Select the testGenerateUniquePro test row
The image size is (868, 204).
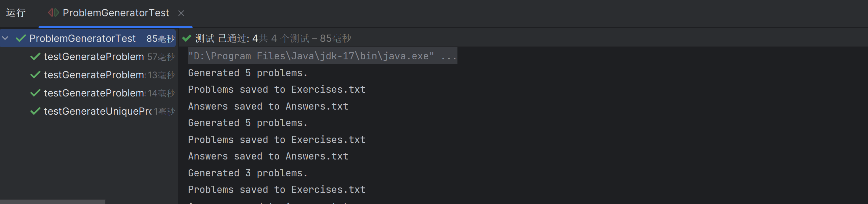[x=97, y=111]
